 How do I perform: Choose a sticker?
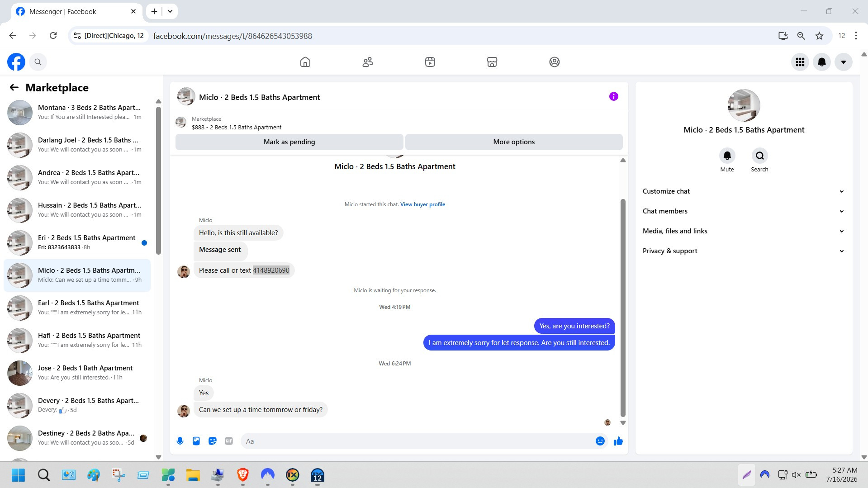pyautogui.click(x=213, y=441)
